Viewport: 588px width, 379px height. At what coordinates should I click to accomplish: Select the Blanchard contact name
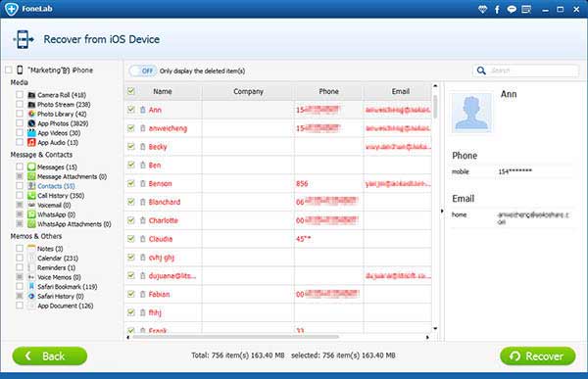(x=165, y=202)
